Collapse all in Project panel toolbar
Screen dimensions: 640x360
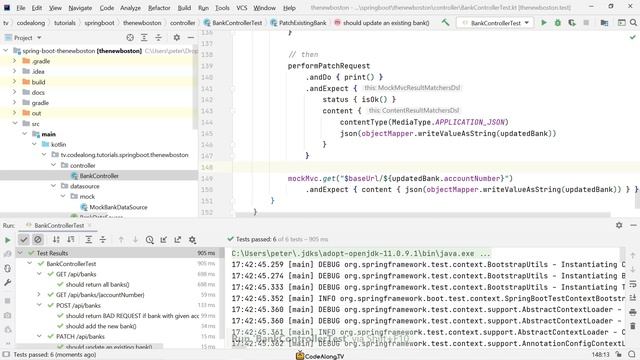coord(158,38)
